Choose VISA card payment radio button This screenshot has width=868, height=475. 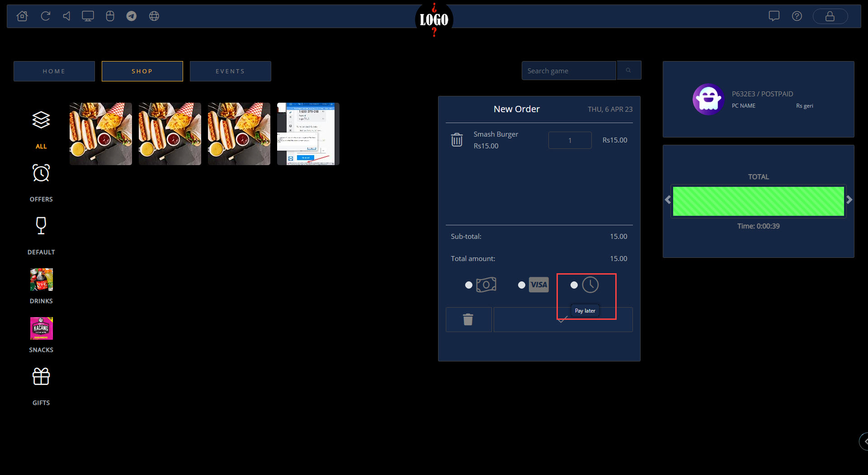tap(522, 285)
